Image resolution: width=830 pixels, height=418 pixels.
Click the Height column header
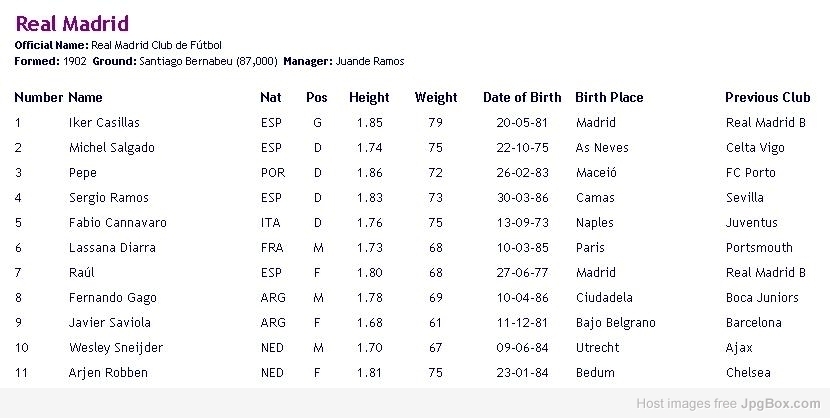pos(369,97)
